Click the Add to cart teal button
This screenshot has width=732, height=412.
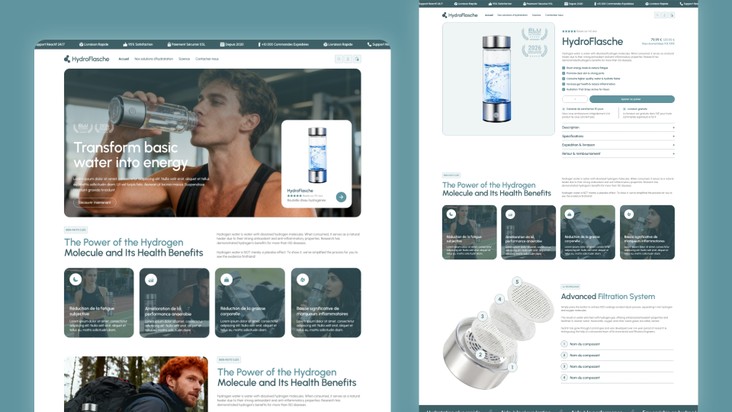(632, 99)
